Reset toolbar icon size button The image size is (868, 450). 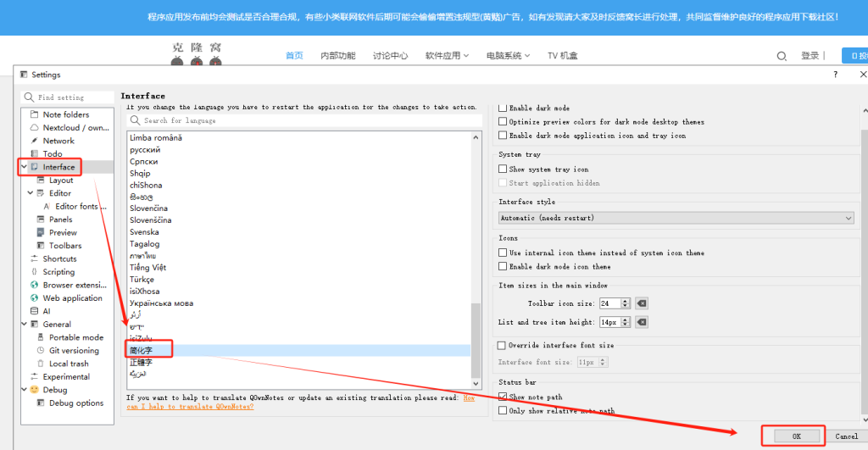coord(642,303)
